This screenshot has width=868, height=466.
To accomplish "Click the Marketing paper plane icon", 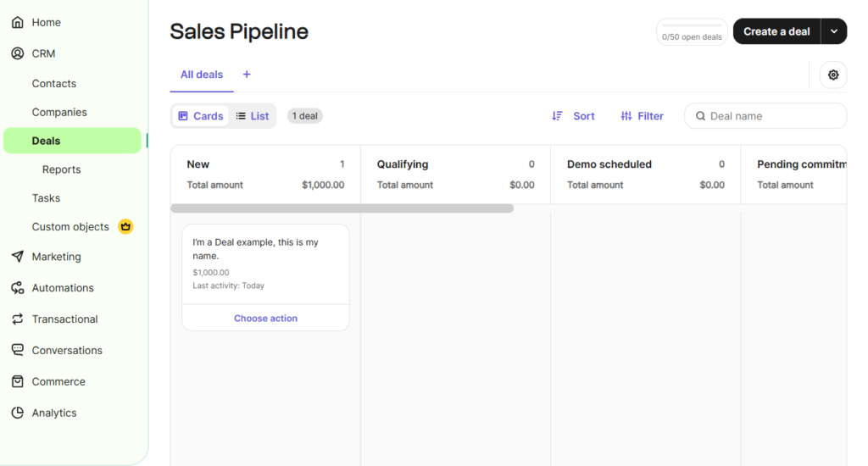I will point(18,256).
